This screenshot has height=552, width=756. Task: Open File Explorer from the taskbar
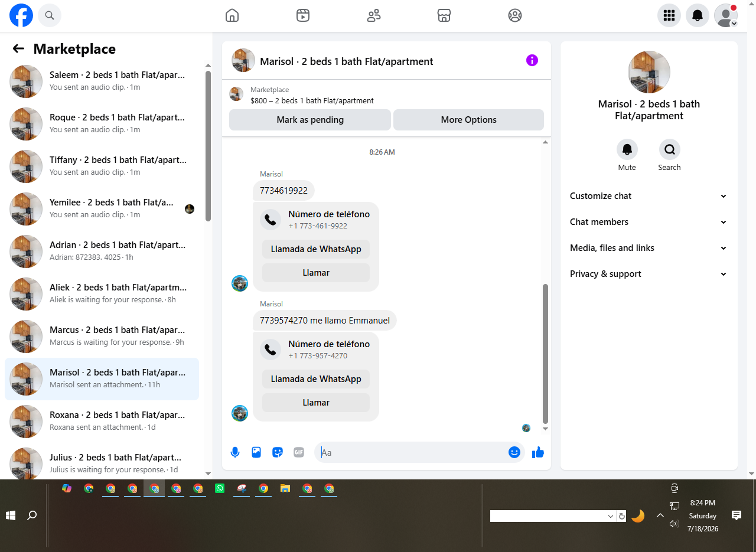coord(285,488)
